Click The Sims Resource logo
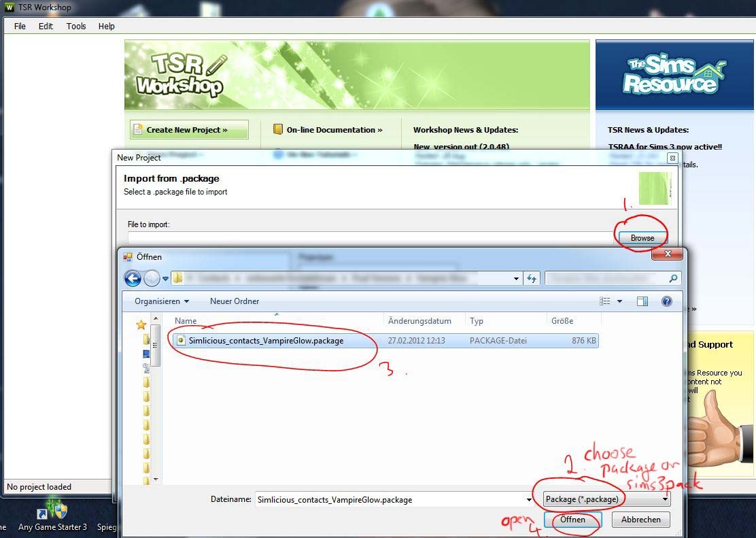Viewport: 756px width, 538px height. click(672, 74)
